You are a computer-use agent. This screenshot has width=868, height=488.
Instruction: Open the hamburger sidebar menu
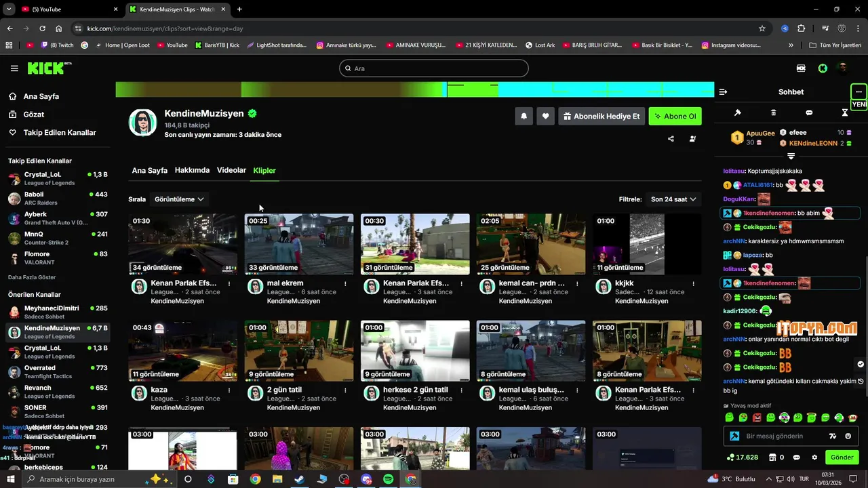click(14, 68)
